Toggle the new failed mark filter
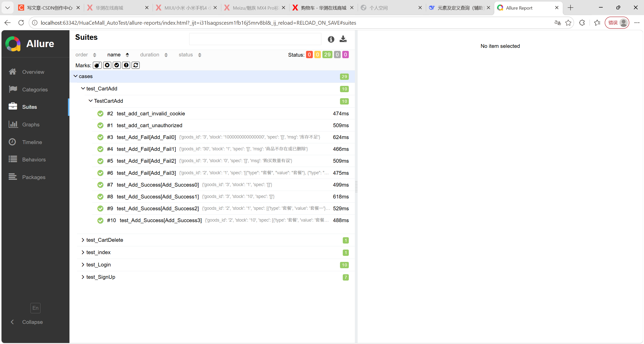The width and height of the screenshot is (644, 344). tap(107, 65)
